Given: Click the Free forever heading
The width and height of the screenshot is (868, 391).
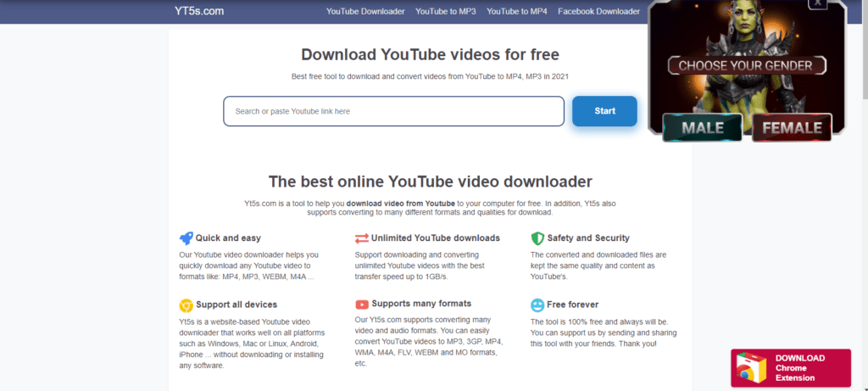Looking at the screenshot, I should tap(572, 304).
